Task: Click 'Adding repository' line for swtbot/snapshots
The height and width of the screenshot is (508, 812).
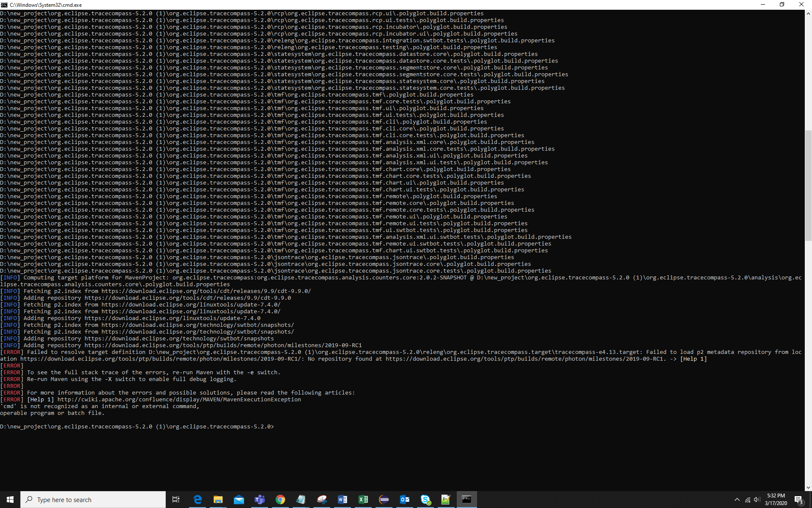Action: (x=137, y=338)
